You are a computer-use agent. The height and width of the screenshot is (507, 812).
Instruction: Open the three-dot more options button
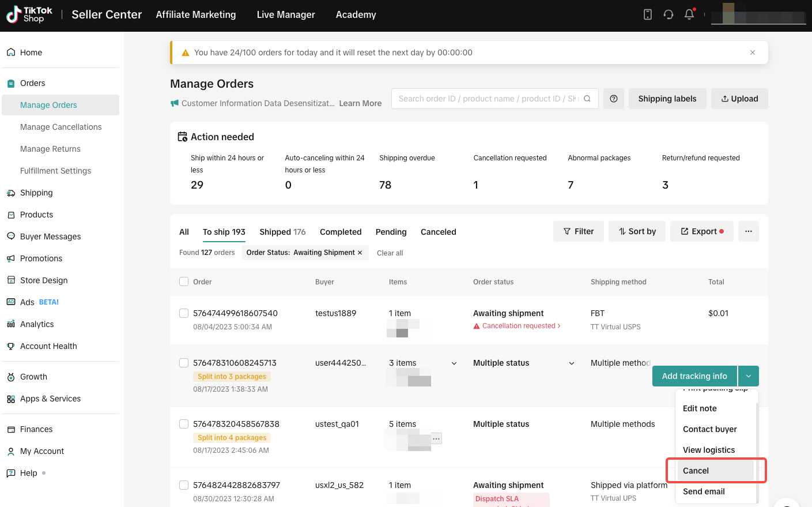pos(748,231)
